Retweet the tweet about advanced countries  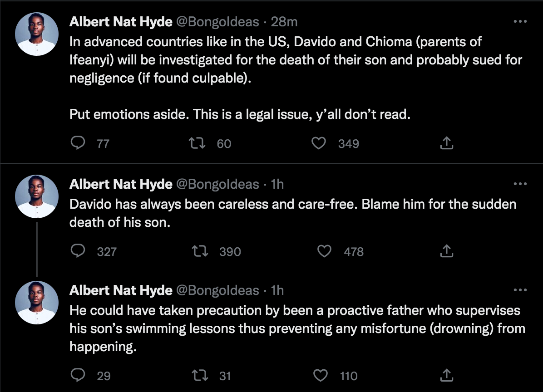tap(197, 143)
